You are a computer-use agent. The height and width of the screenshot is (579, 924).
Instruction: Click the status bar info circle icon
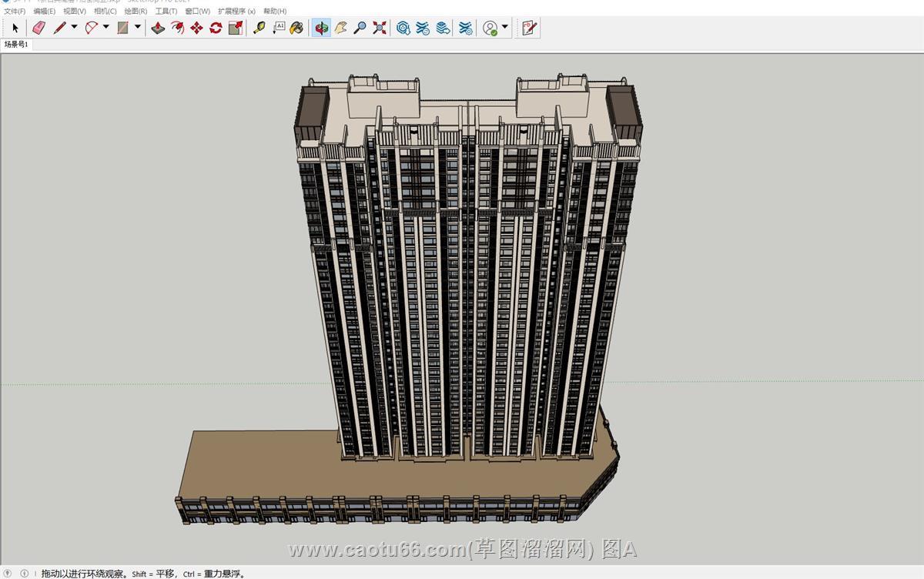pos(24,574)
